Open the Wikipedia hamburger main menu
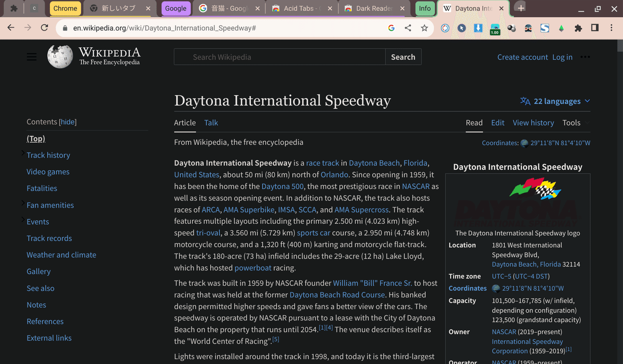Image resolution: width=623 pixels, height=364 pixels. (32, 57)
